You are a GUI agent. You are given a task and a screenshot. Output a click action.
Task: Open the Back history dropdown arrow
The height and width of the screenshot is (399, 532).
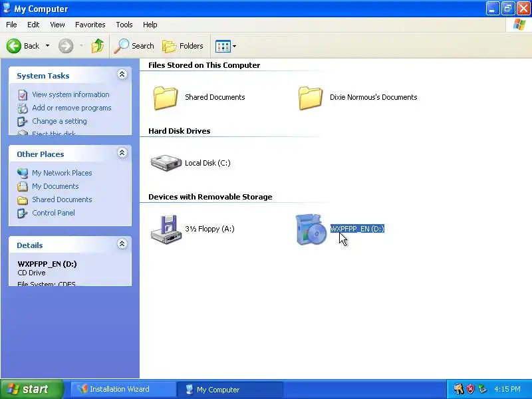click(47, 46)
